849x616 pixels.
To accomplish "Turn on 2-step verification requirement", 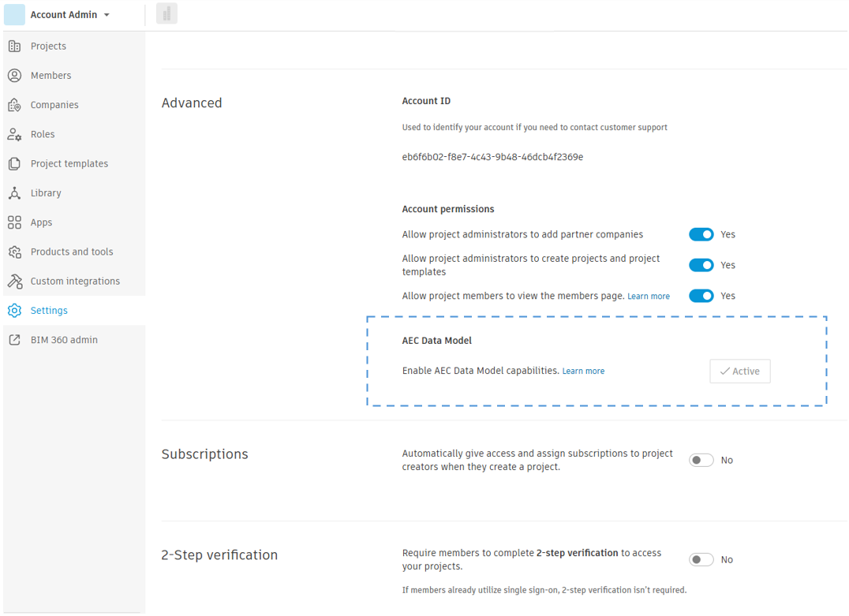I will point(701,560).
